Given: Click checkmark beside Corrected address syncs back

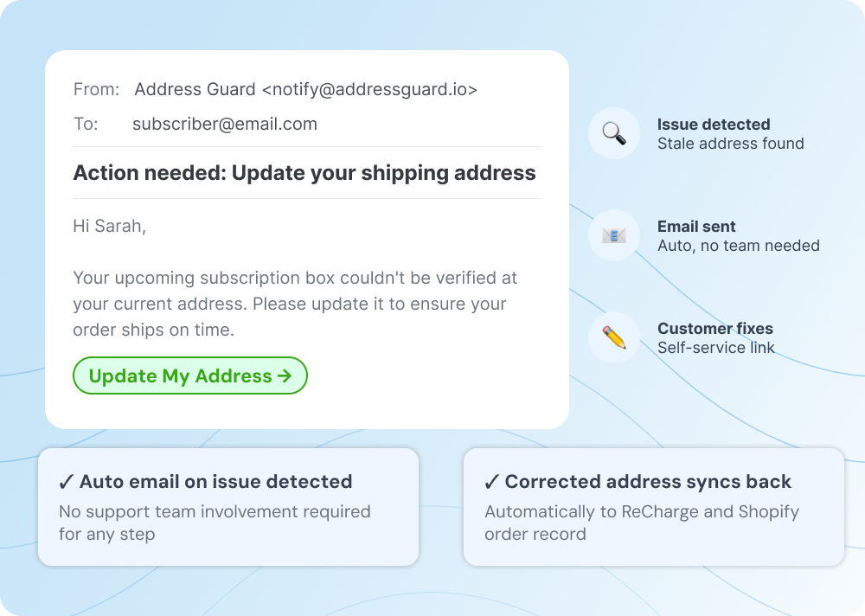Looking at the screenshot, I should tap(491, 482).
